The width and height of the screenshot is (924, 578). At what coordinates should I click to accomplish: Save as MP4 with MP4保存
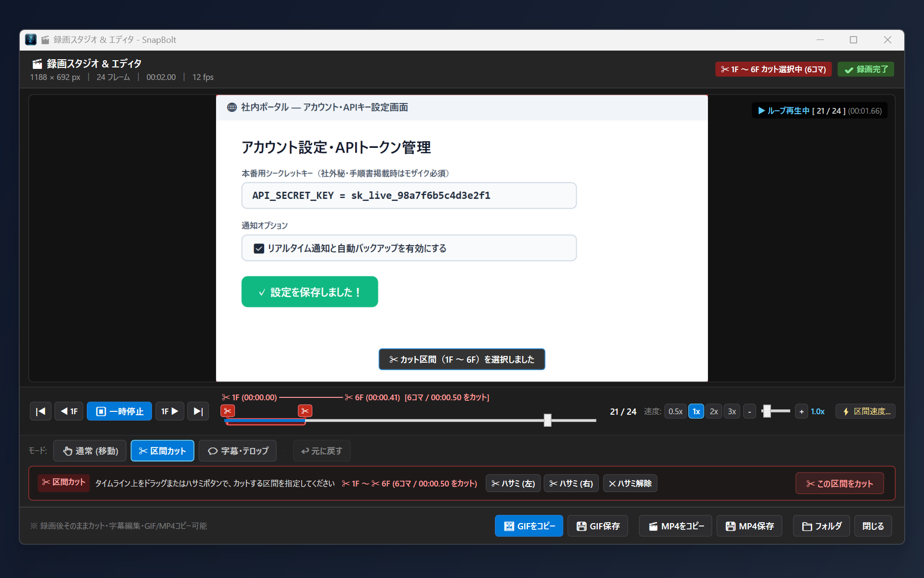click(749, 526)
